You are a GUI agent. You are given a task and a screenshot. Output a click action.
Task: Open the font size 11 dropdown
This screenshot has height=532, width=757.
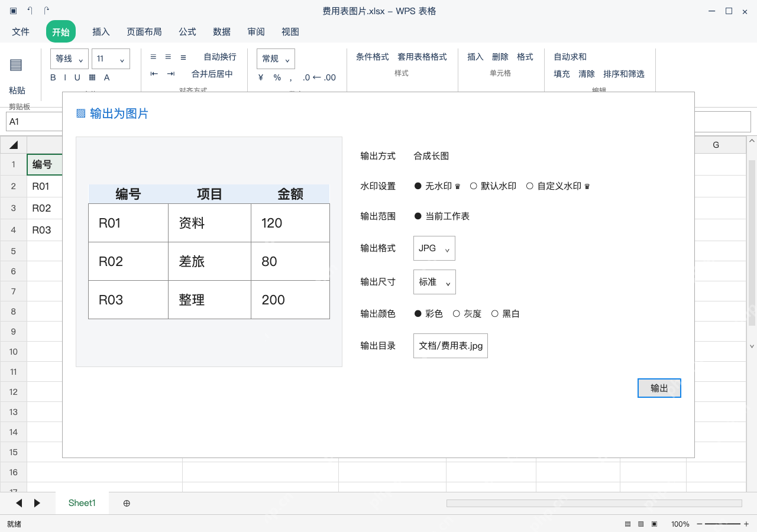click(111, 59)
